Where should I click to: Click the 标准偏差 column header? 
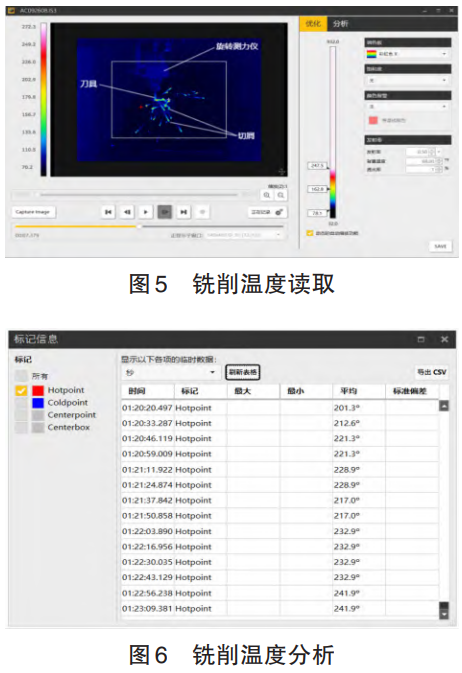[412, 391]
